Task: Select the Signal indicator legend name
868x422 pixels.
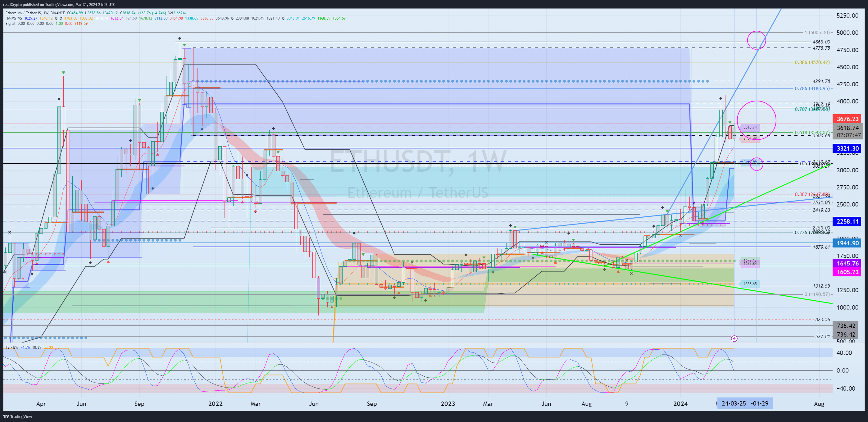Action: [10, 24]
